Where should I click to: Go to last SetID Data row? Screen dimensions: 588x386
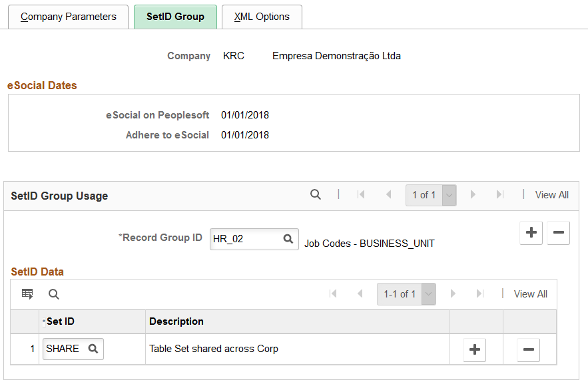coord(479,293)
